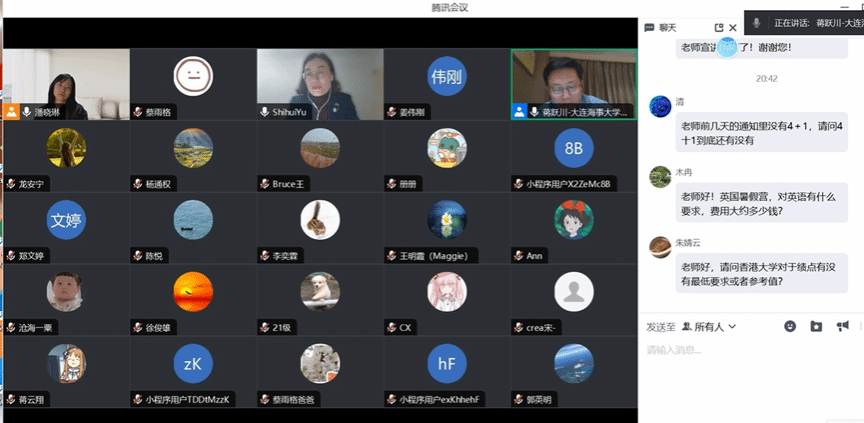Pop out the chat panel window
This screenshot has width=864, height=423.
click(719, 28)
